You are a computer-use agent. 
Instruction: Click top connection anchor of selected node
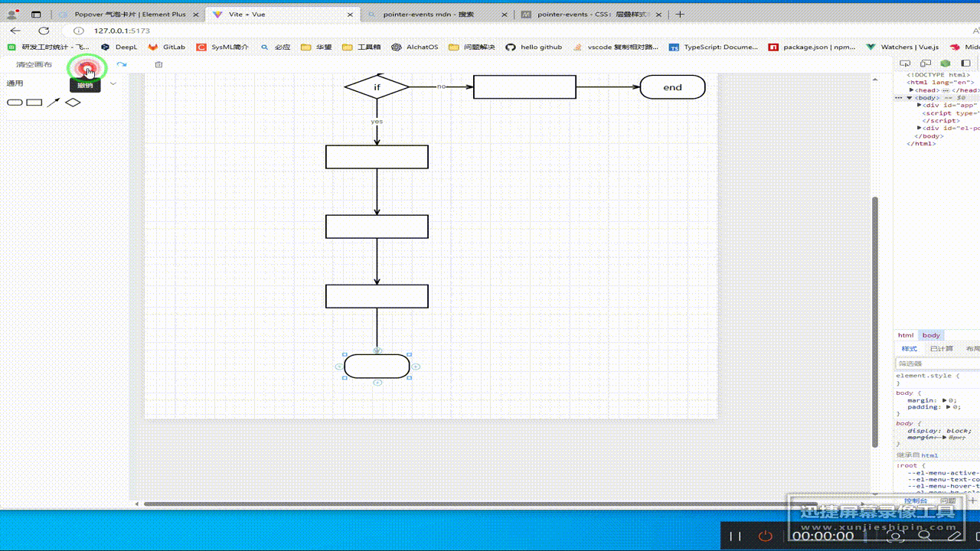click(377, 350)
